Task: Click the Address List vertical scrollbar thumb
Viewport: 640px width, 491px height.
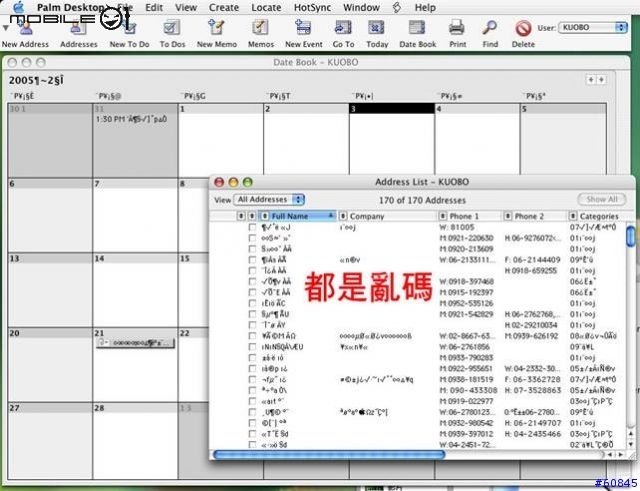Action: [x=630, y=236]
